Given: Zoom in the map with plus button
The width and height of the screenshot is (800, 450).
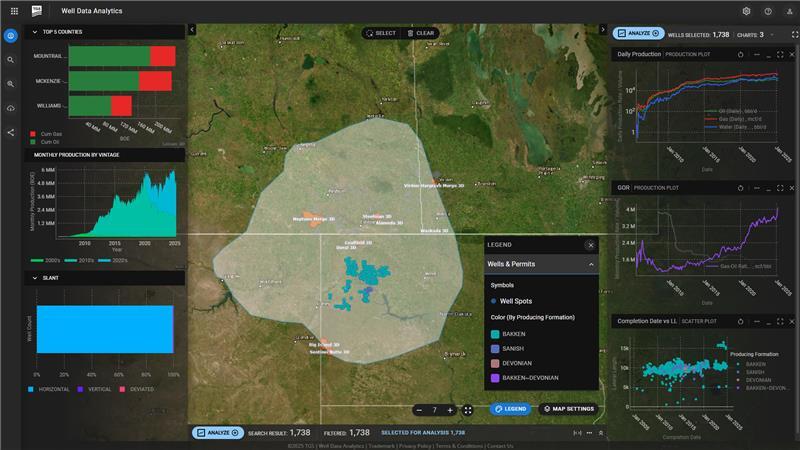Looking at the screenshot, I should (451, 410).
